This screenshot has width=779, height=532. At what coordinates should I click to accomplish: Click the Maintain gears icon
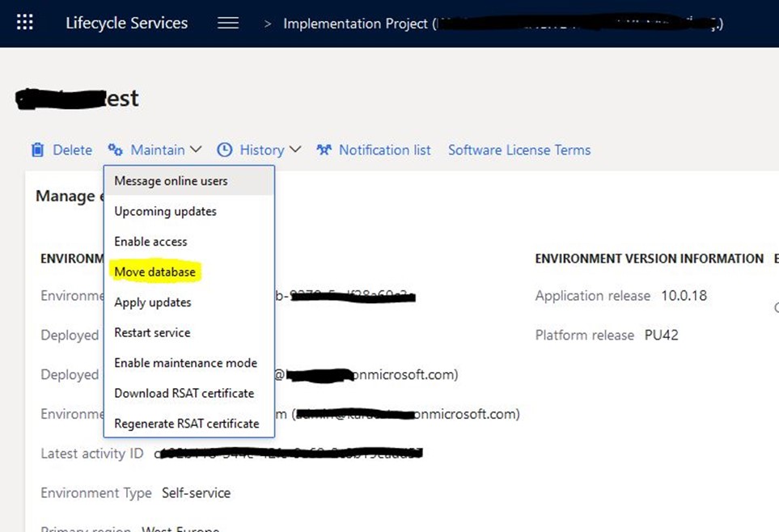115,150
